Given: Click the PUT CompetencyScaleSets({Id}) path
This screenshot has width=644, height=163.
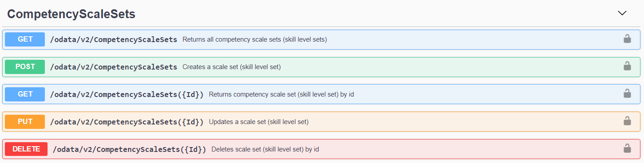Looking at the screenshot, I should pos(127,122).
